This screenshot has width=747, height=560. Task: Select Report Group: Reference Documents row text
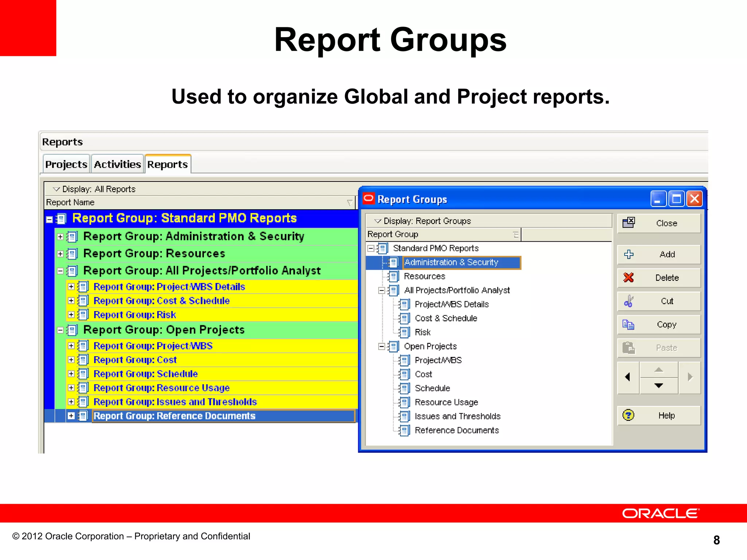(175, 416)
